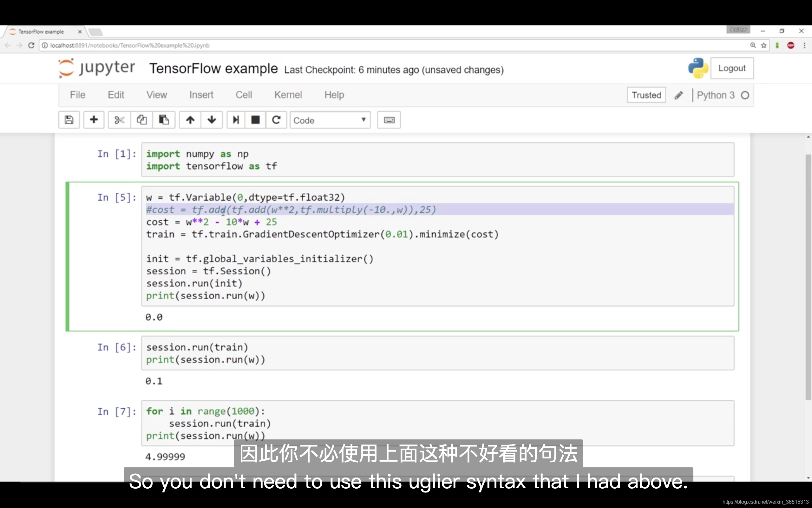Image resolution: width=812 pixels, height=508 pixels.
Task: Open a new browser tab
Action: (95, 32)
